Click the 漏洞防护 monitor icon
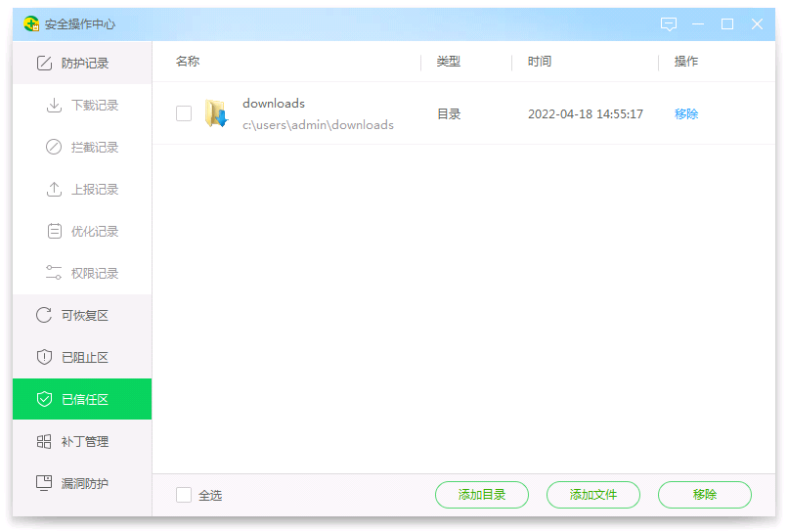The image size is (788, 532). [44, 483]
